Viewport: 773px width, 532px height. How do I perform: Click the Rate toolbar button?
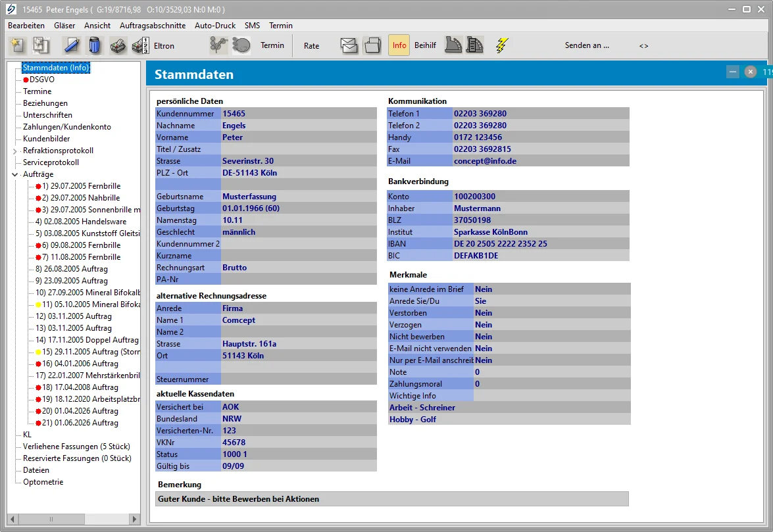pos(312,46)
